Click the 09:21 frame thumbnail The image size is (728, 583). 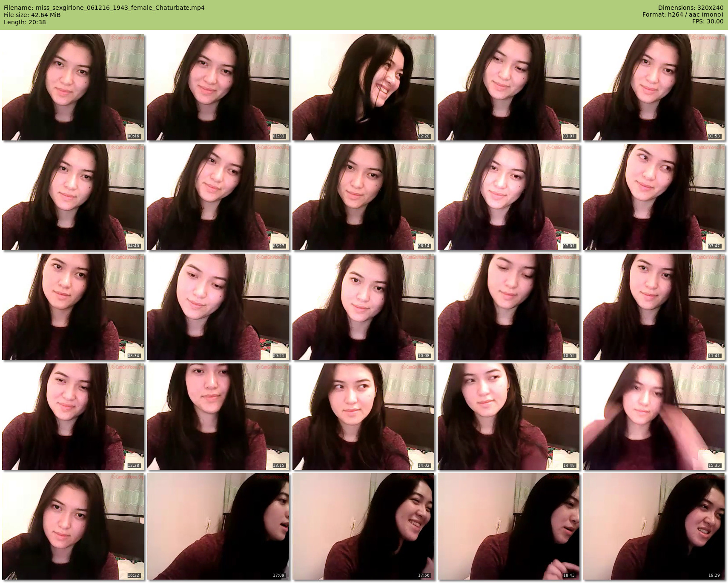218,307
